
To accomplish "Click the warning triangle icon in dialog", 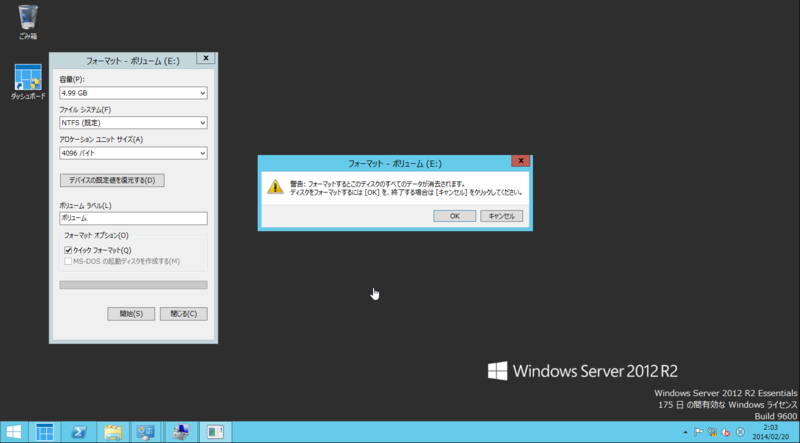I will pos(275,187).
